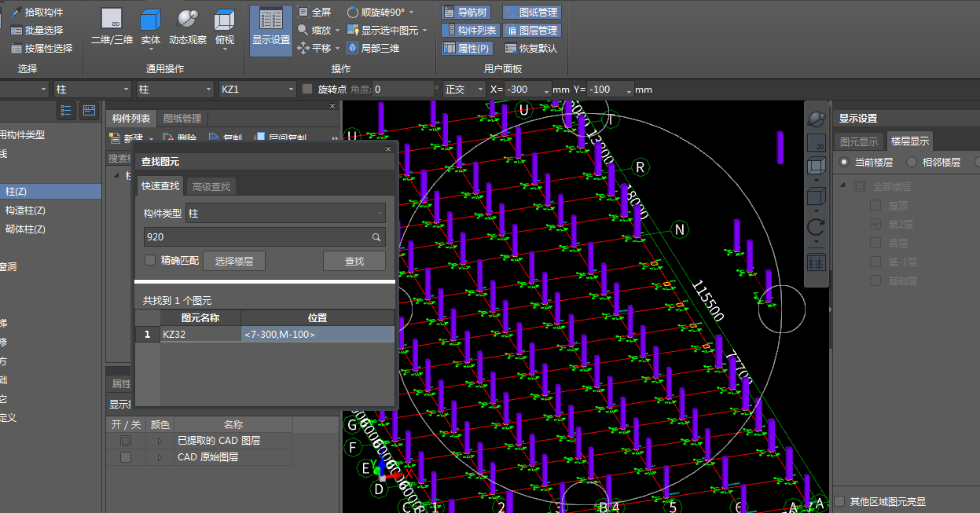
Task: Click the 920 search text field
Action: [x=255, y=236]
